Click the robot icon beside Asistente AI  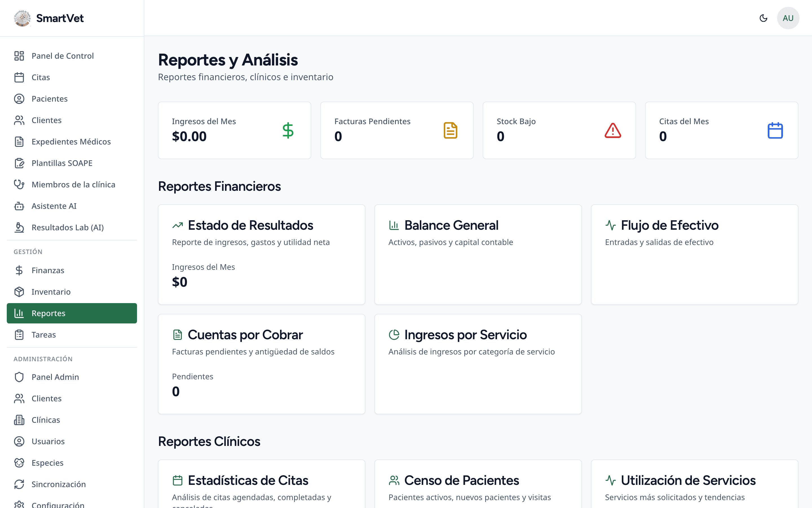(x=19, y=206)
